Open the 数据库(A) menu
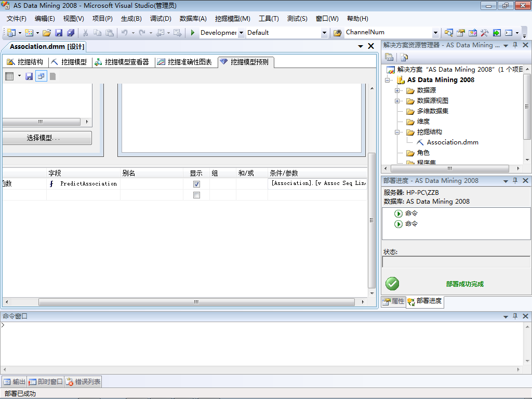Viewport: 532px width, 399px height. [x=193, y=19]
